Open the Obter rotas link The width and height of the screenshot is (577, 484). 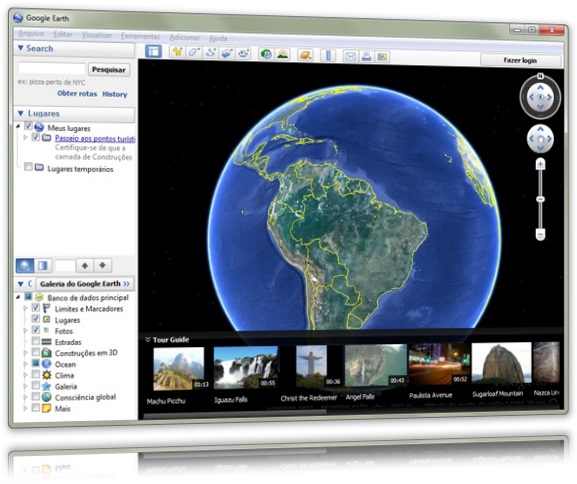77,93
